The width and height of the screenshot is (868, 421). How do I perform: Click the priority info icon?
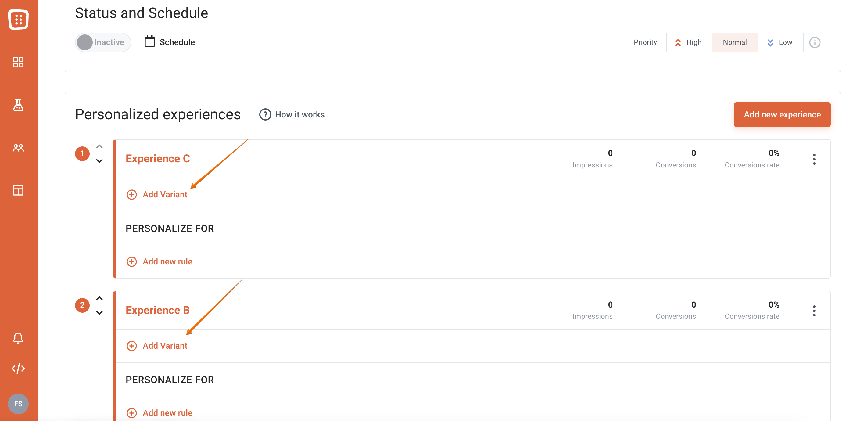point(815,42)
